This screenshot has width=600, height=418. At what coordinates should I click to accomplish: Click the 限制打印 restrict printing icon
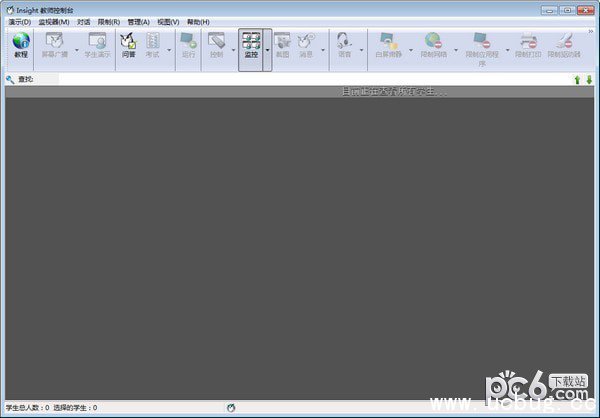click(x=527, y=46)
